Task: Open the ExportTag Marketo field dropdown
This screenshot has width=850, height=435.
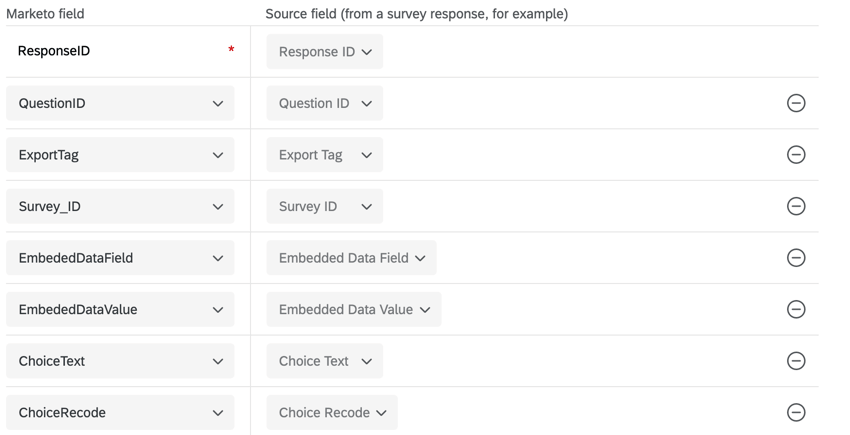Action: 120,155
